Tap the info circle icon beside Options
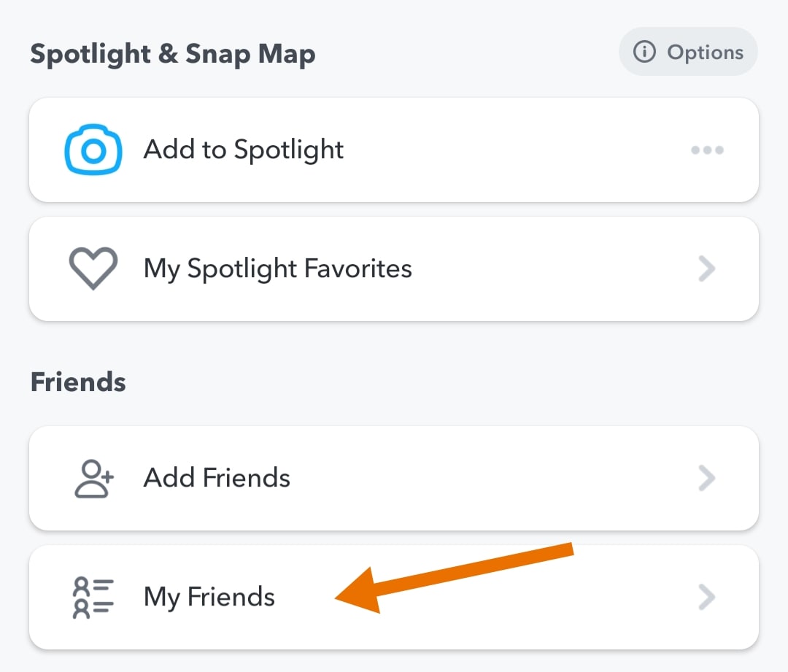The image size is (788, 672). pos(644,53)
